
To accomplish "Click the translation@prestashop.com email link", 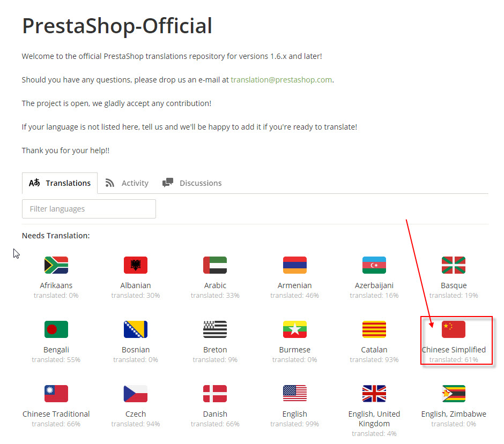I will (281, 80).
